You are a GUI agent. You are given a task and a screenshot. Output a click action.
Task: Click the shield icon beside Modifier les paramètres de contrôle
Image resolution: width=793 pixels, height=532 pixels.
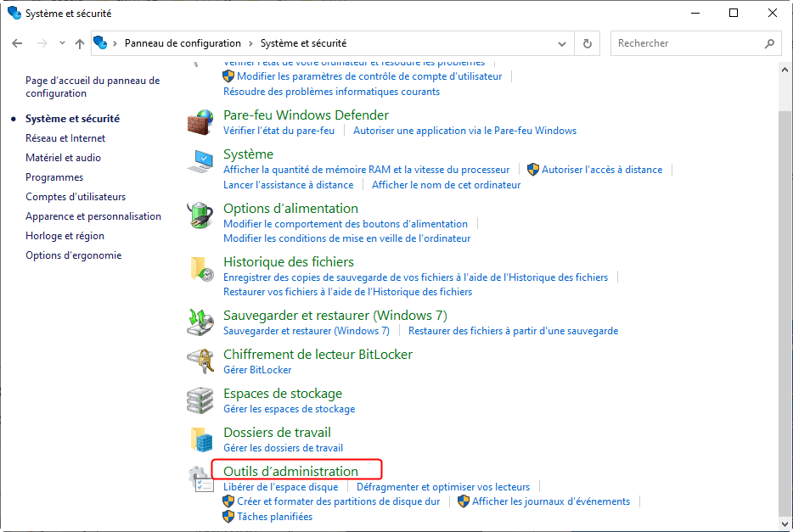pyautogui.click(x=228, y=76)
